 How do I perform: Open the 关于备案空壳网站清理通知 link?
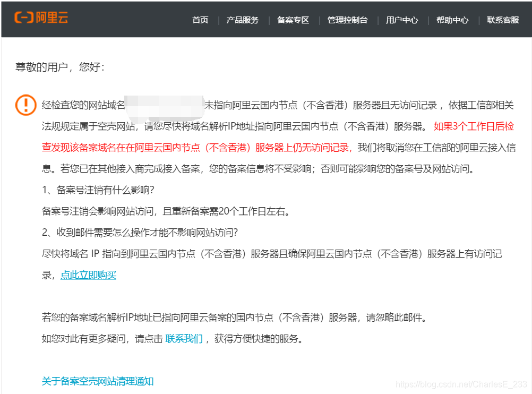(98, 381)
